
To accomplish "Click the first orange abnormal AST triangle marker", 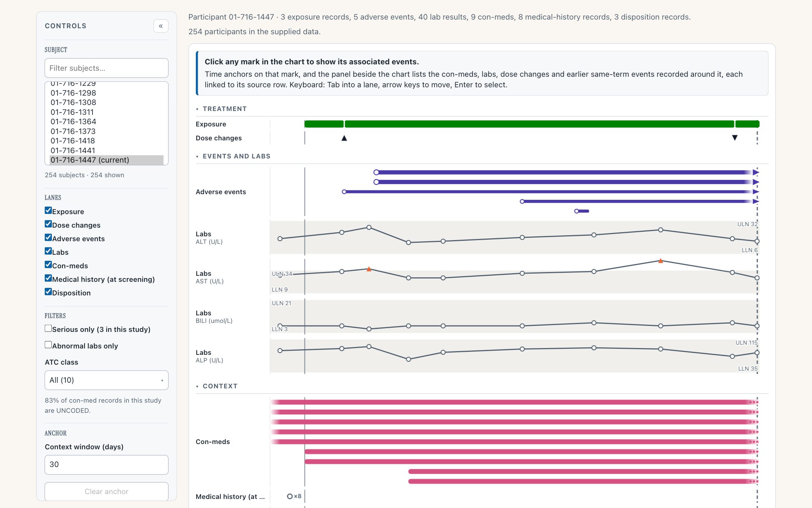I will pos(369,269).
